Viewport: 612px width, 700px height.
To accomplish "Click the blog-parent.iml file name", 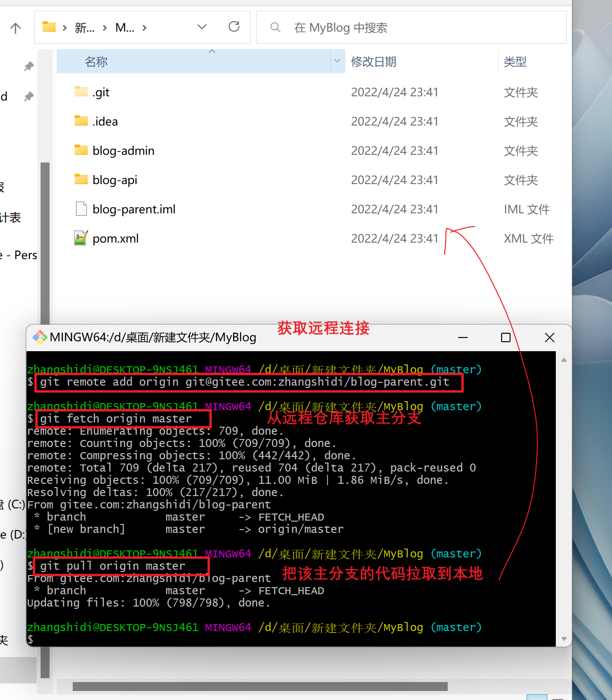I will tap(134, 210).
